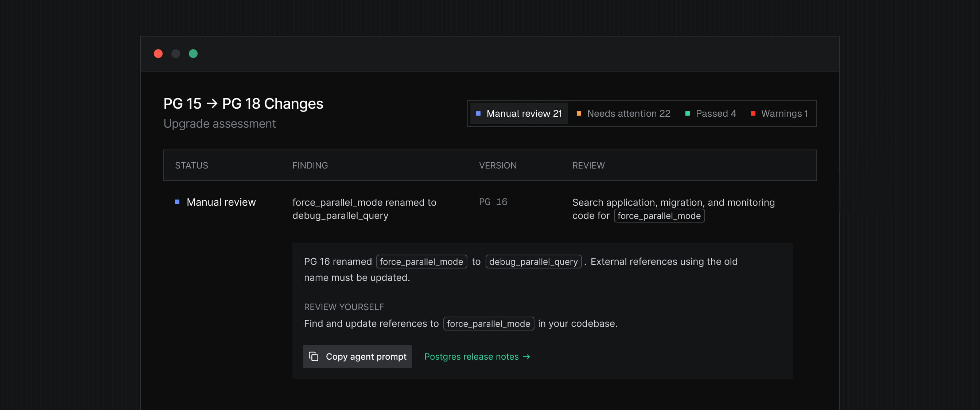Click the STATUS column header
The image size is (980, 410).
[191, 165]
